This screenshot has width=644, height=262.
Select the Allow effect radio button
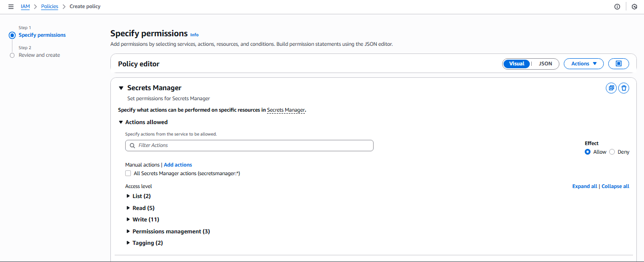[588, 152]
